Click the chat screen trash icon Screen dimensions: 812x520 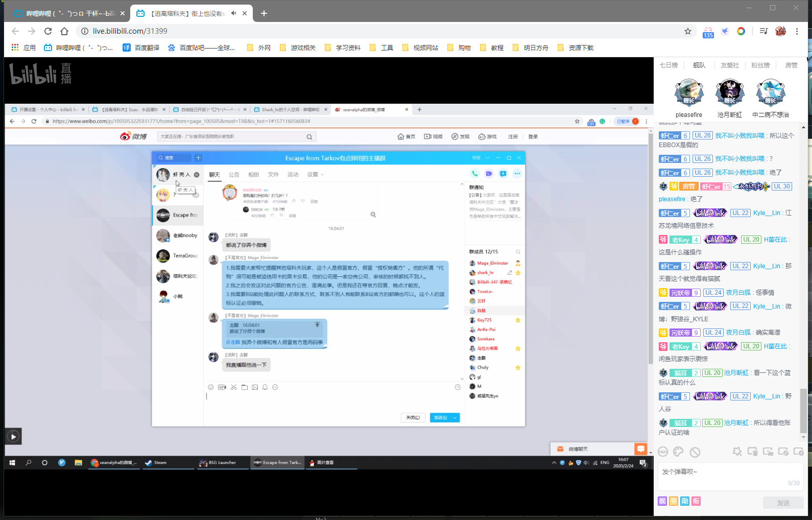click(x=752, y=452)
